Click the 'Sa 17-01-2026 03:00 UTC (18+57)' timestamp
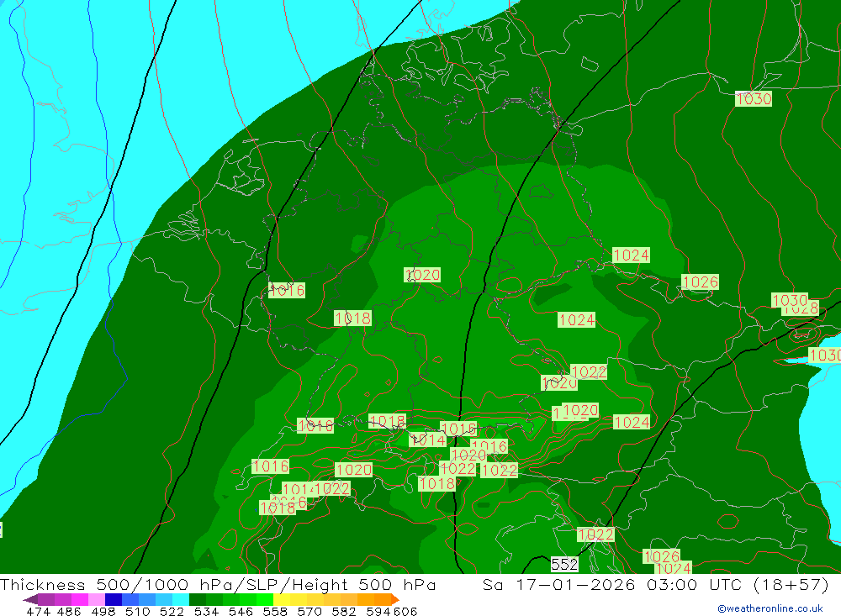Viewport: 841px width, 616px height. click(x=655, y=584)
